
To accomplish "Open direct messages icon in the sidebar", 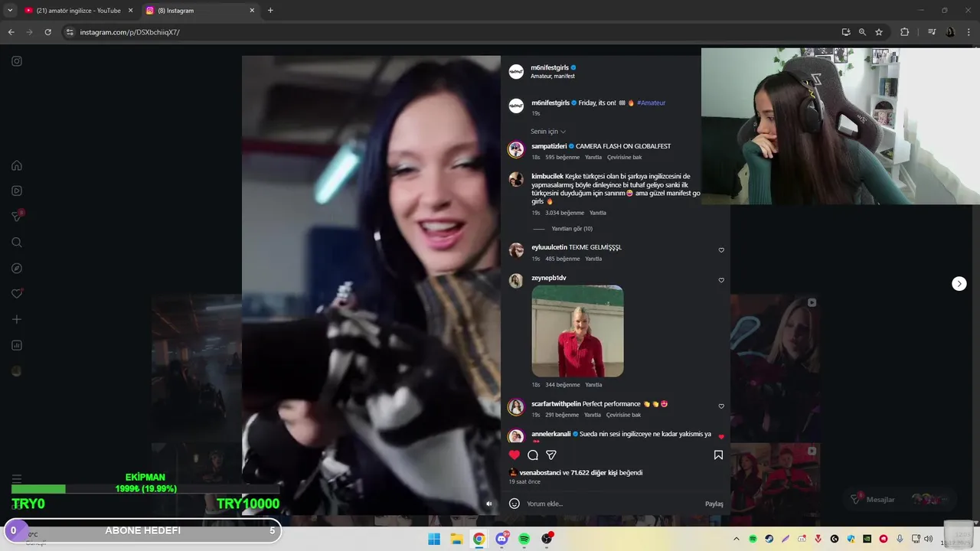I will click(x=17, y=217).
